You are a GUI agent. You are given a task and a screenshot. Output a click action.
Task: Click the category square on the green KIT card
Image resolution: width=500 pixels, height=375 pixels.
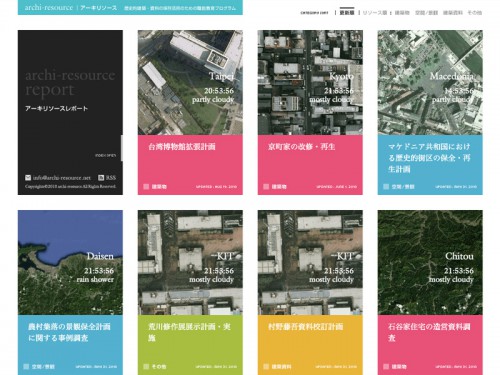click(146, 367)
